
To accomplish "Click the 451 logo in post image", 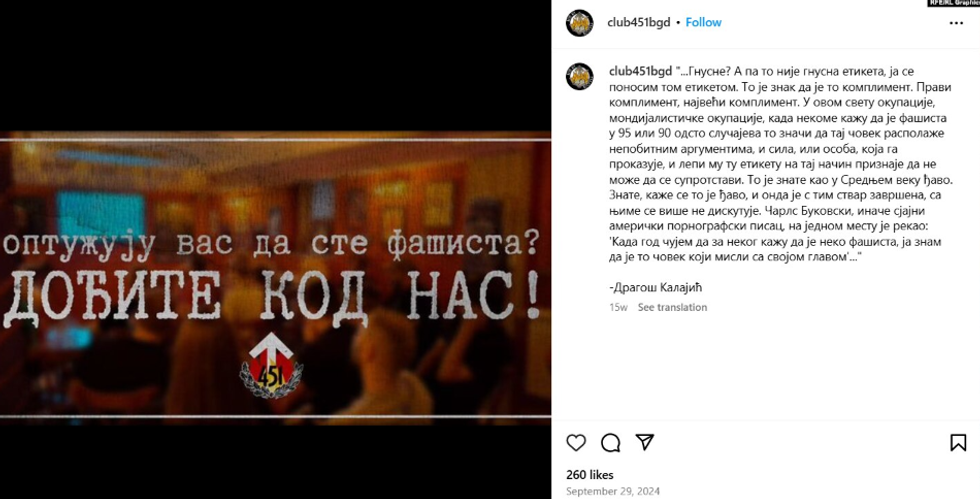I will pos(271,367).
